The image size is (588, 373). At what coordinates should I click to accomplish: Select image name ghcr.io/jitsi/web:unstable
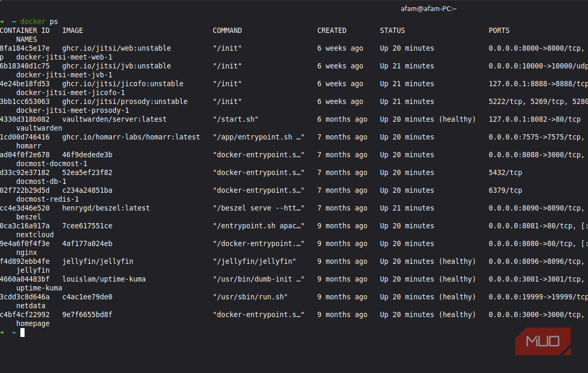(x=116, y=49)
